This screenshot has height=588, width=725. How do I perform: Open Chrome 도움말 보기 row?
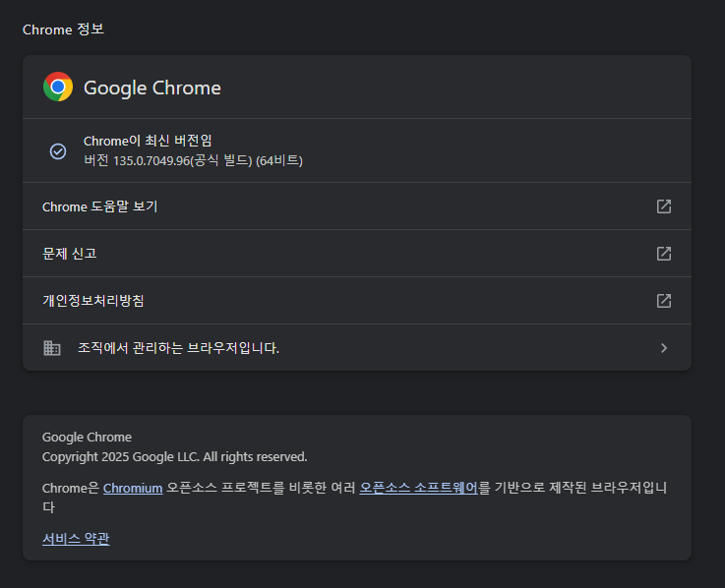click(x=357, y=206)
